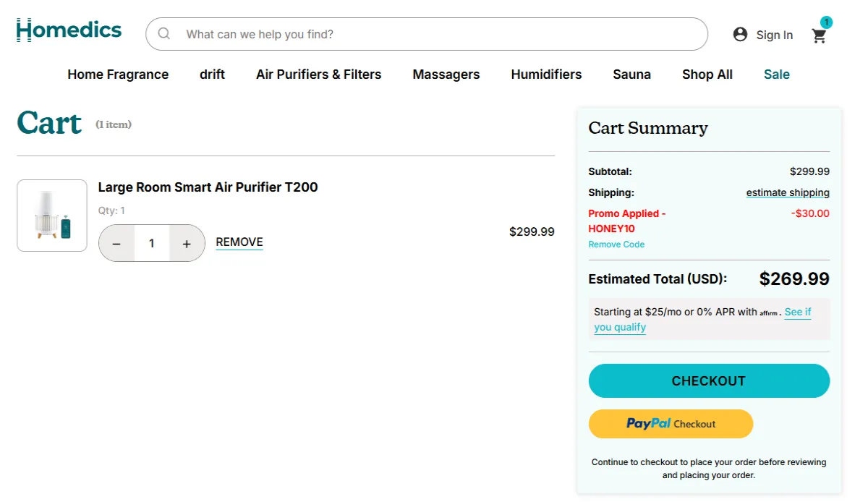Remove the air purifier from cart
This screenshot has width=868, height=502.
[239, 242]
